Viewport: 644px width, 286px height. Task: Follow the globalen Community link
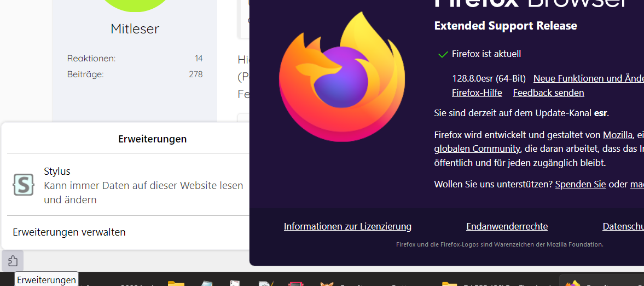tap(477, 148)
